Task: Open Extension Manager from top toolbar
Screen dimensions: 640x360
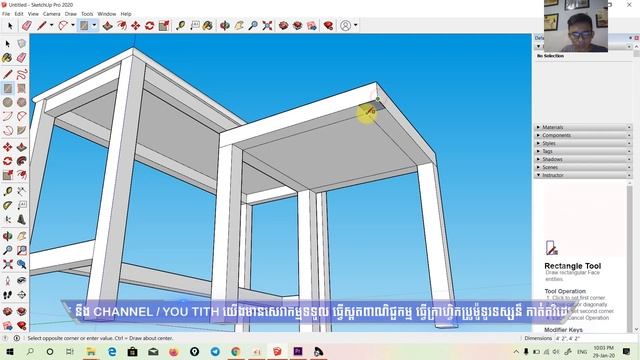Action: point(328,26)
